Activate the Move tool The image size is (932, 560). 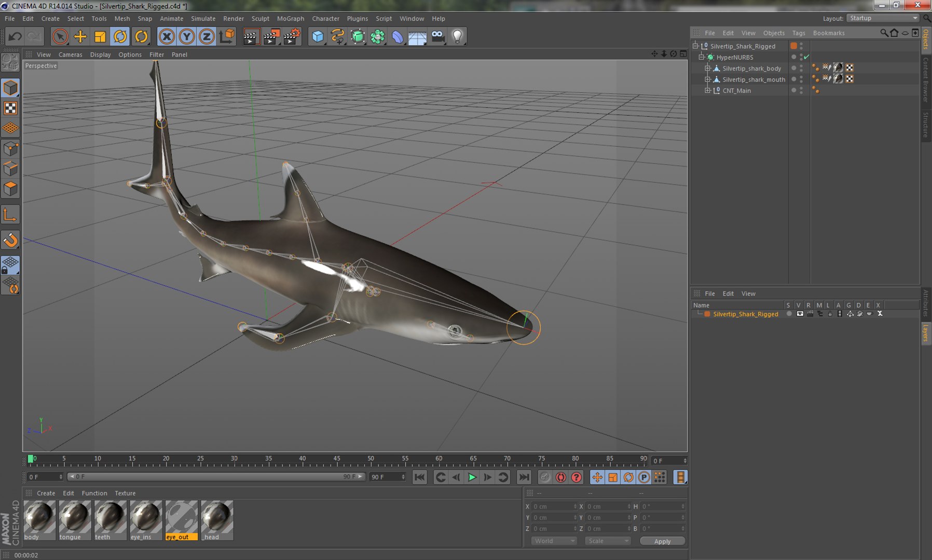80,36
